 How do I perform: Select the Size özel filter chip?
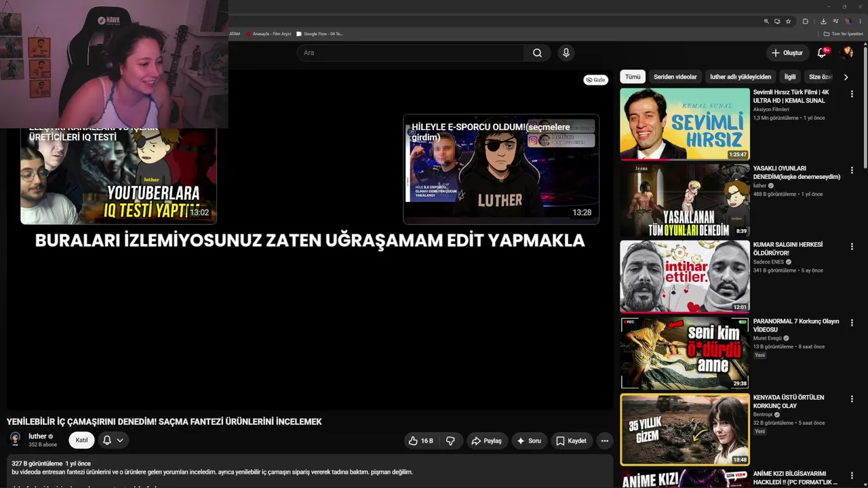(x=820, y=77)
